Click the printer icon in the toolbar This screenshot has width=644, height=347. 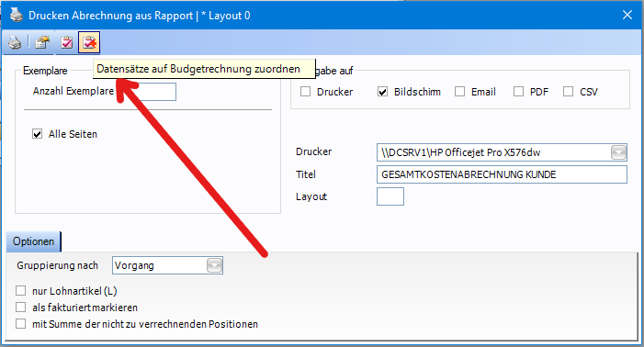[x=16, y=42]
